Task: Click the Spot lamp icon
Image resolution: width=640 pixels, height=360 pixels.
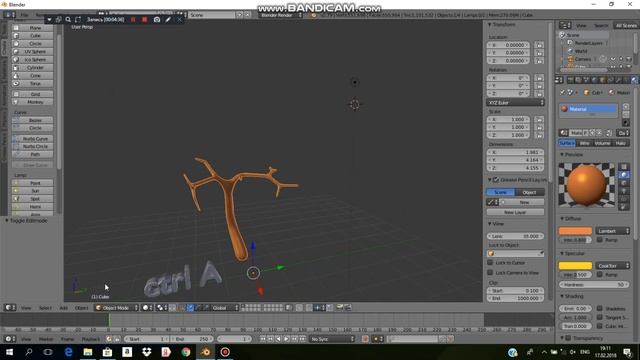Action: tap(16, 199)
